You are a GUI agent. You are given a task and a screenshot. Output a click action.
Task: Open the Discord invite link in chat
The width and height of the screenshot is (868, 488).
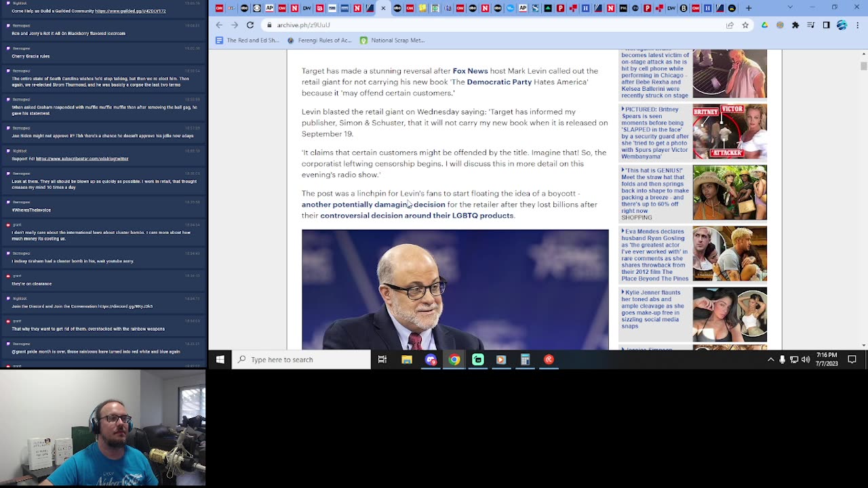pyautogui.click(x=125, y=306)
